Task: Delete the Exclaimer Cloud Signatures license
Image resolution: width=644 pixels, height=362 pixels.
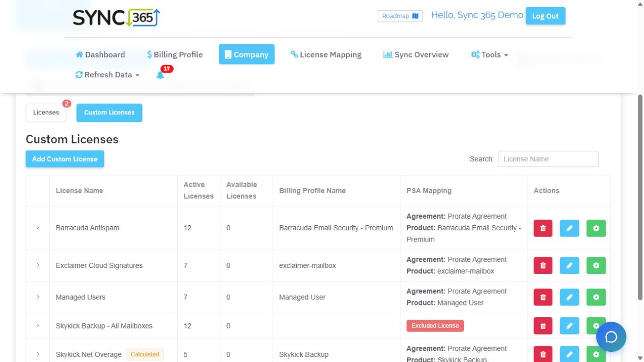Action: (543, 265)
